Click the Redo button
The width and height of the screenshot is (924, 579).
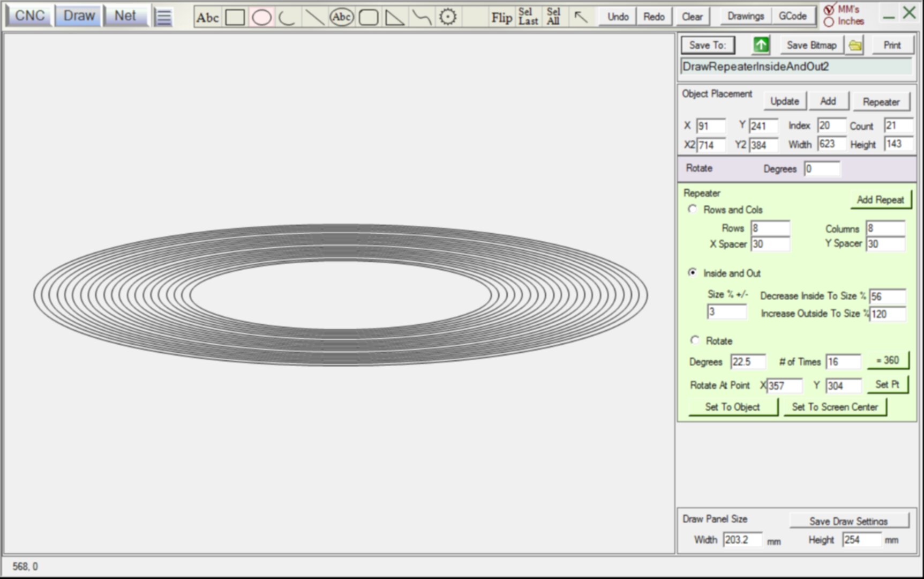click(x=653, y=17)
